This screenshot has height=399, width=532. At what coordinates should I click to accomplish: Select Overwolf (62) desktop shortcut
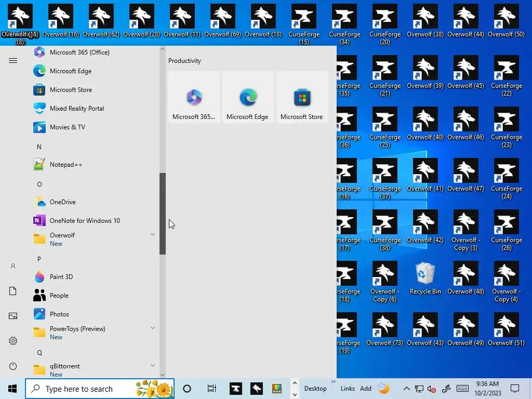pos(101,20)
